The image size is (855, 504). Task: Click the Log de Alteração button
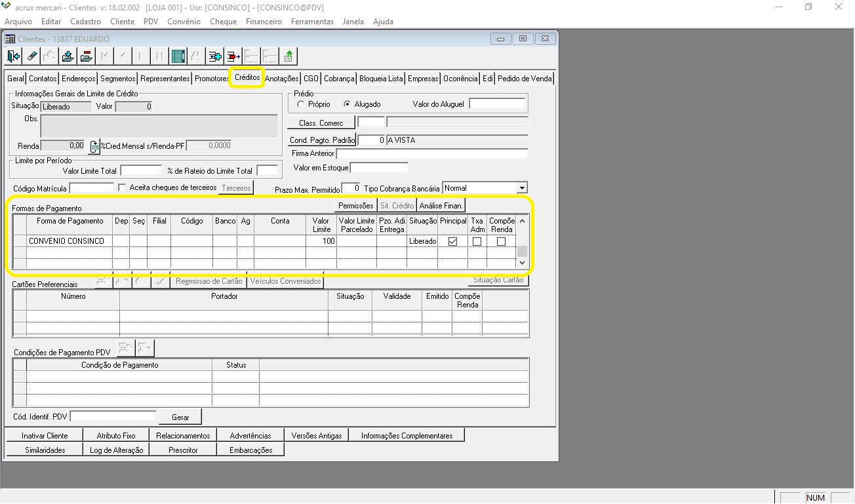(117, 450)
